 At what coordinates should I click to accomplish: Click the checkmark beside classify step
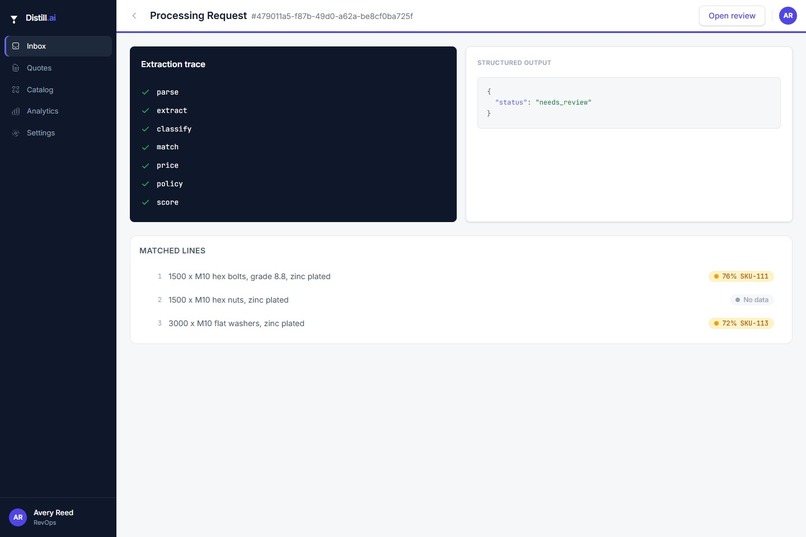145,129
